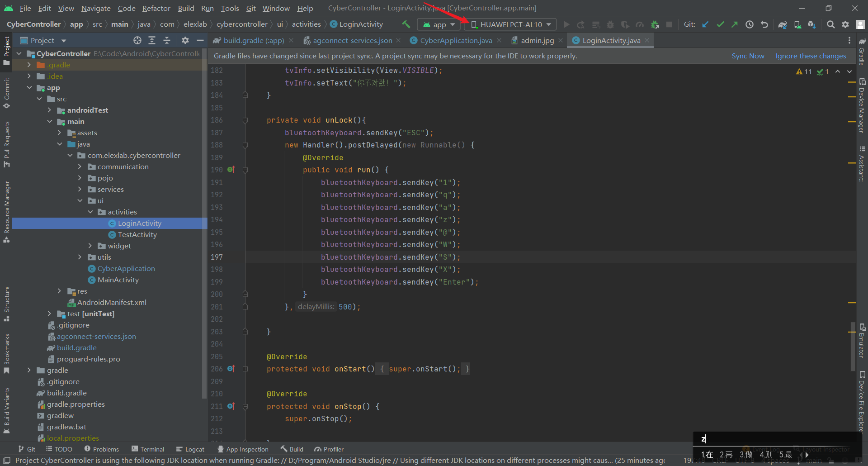Open the Profiler tool window
This screenshot has width=868, height=466.
coord(329,449)
